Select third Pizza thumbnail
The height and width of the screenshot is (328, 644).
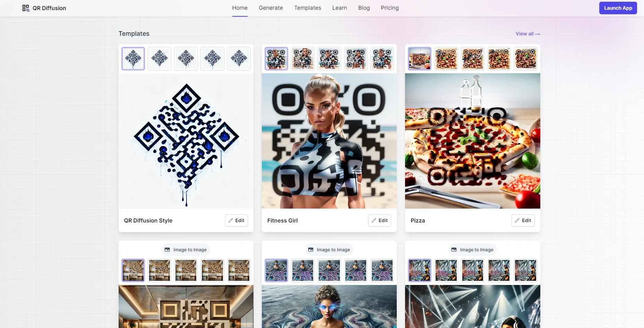tap(473, 59)
